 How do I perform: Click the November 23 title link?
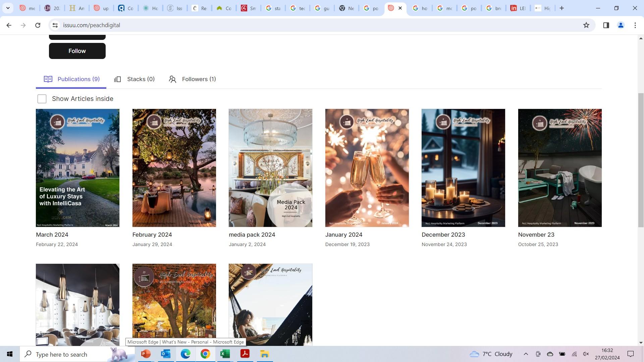pyautogui.click(x=536, y=235)
